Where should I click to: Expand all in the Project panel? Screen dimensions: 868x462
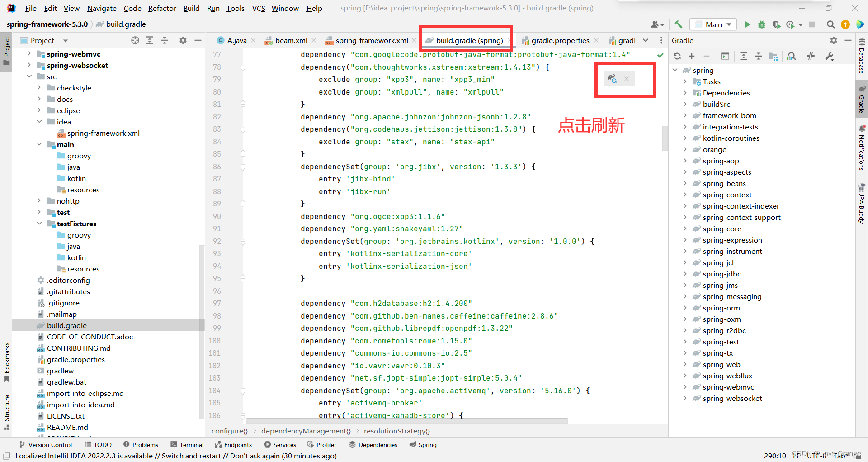point(150,40)
